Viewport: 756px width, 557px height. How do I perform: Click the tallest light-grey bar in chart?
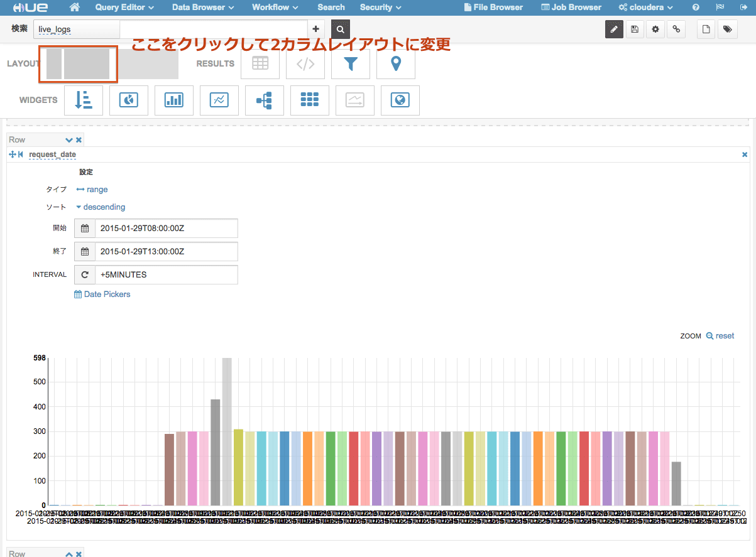click(227, 431)
